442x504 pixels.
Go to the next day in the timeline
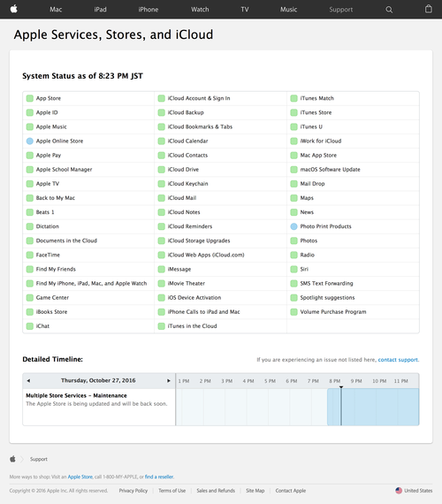(x=169, y=380)
